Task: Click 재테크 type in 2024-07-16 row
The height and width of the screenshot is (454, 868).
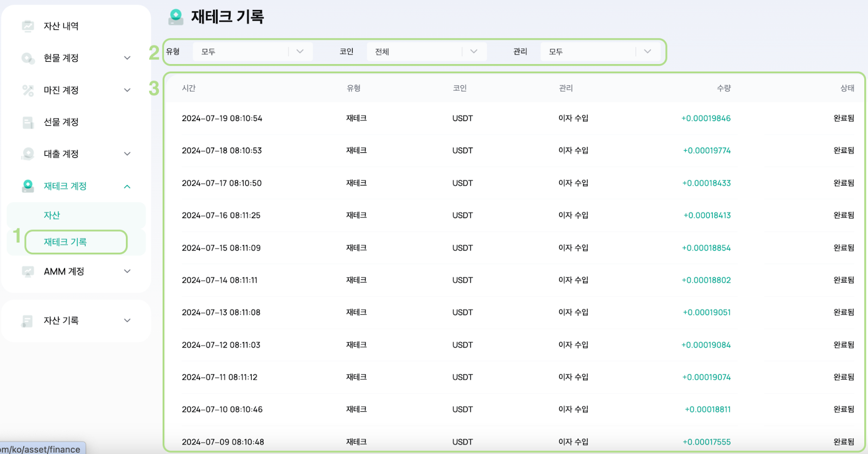Action: 356,215
